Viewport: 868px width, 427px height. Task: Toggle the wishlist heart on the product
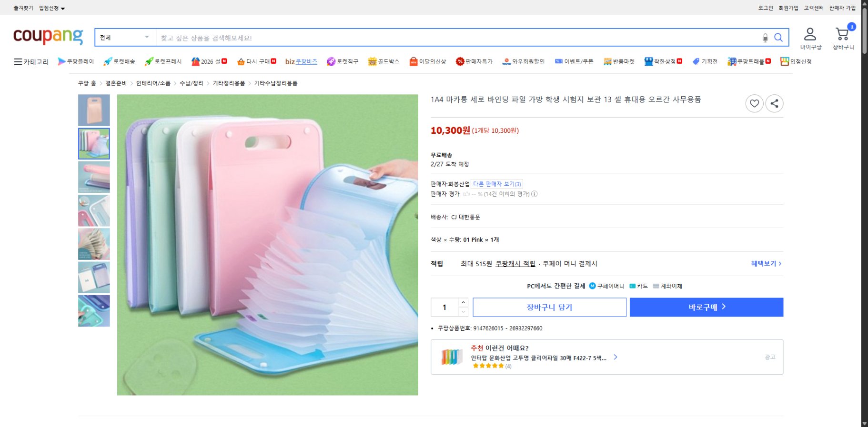[x=754, y=103]
